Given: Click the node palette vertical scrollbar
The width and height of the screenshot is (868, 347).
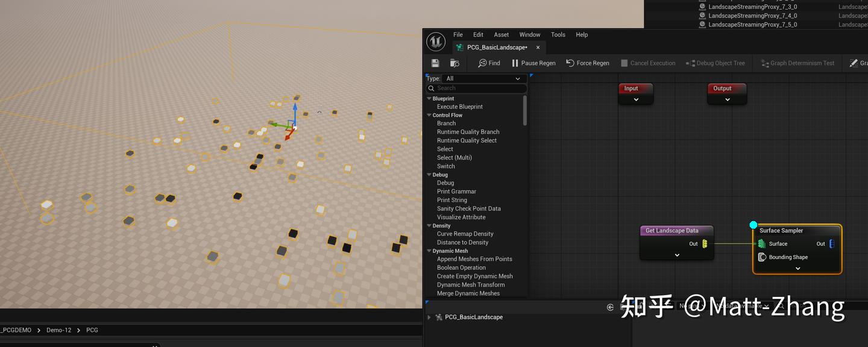Looking at the screenshot, I should click(x=525, y=111).
